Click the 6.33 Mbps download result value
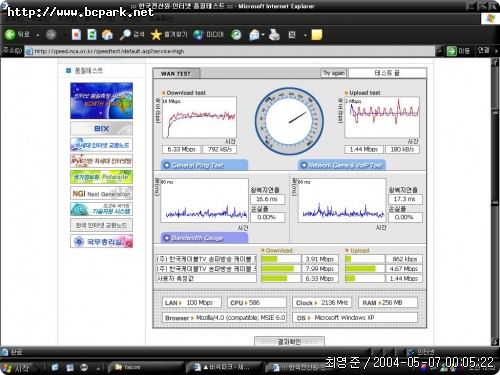The image size is (500, 375). coord(181,149)
